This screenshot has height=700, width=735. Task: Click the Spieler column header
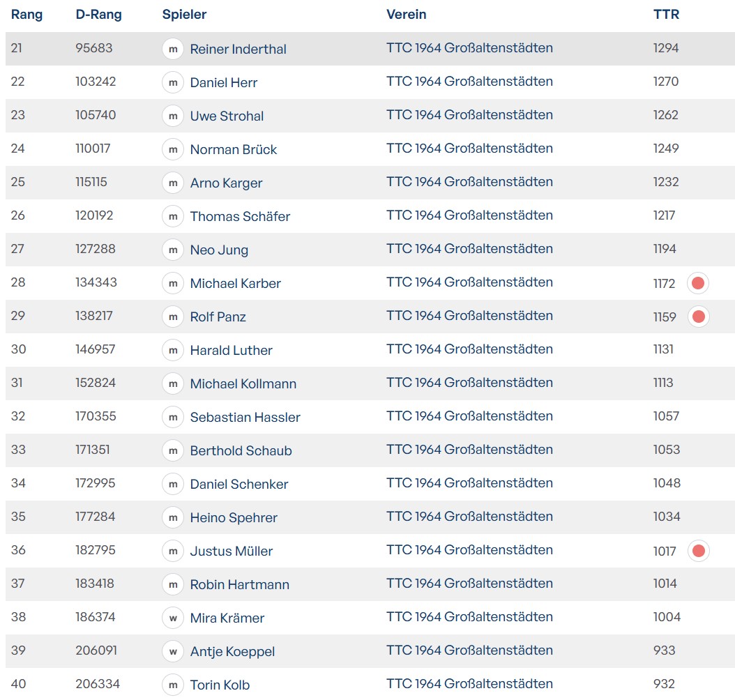click(x=184, y=15)
